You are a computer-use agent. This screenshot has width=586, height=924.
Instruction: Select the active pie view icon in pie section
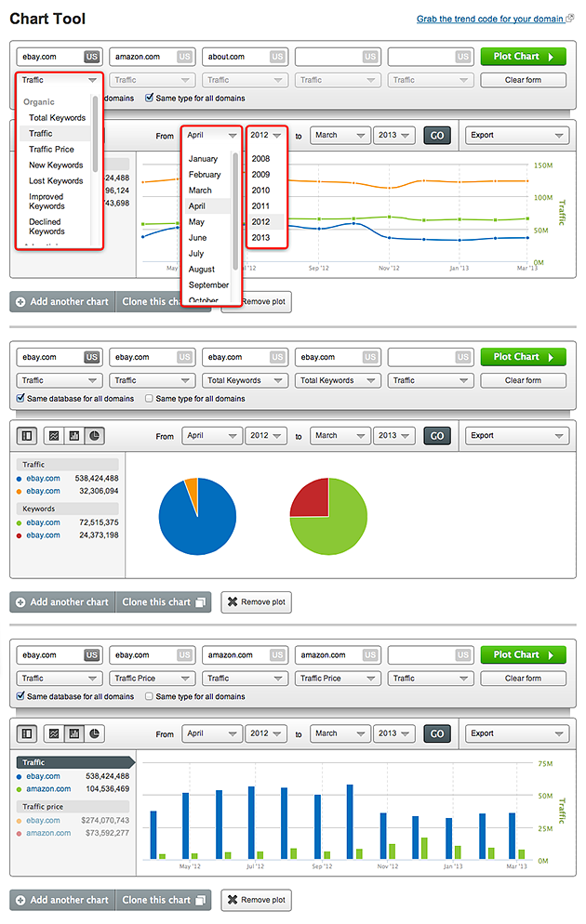(94, 436)
